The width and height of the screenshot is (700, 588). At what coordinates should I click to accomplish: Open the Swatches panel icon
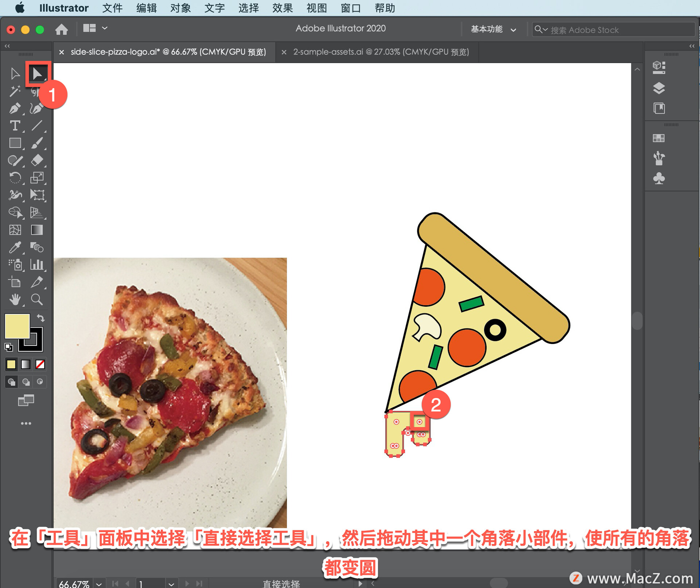[659, 138]
